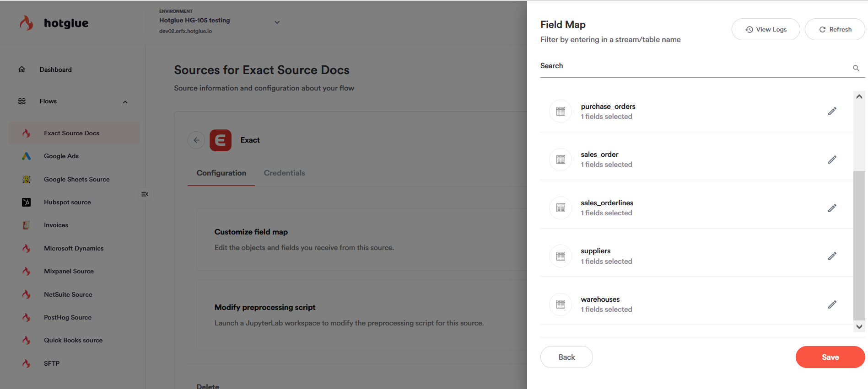Viewport: 868px width, 389px height.
Task: Click the search magnifier icon in Field Map
Action: tap(856, 68)
